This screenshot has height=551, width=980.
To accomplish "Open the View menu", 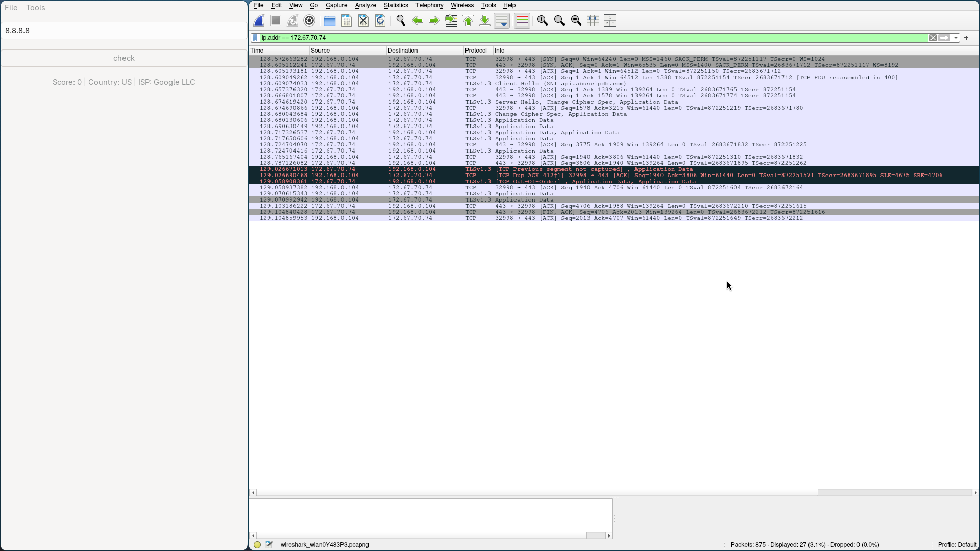I will pos(296,5).
